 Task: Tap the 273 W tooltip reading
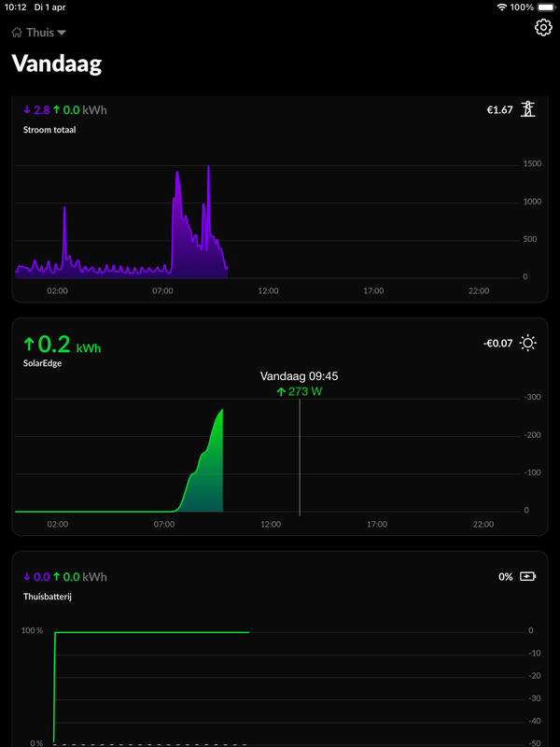[299, 391]
